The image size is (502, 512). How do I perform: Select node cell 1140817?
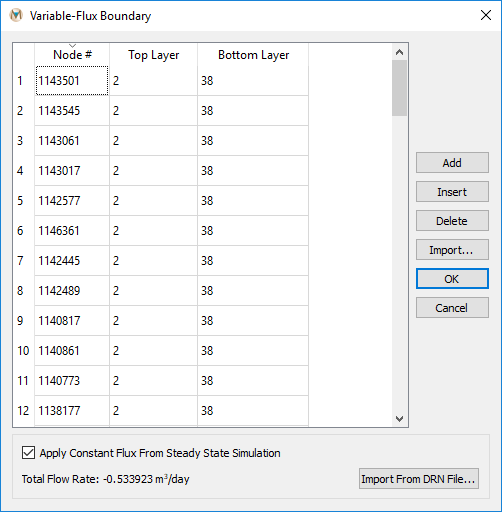point(72,321)
